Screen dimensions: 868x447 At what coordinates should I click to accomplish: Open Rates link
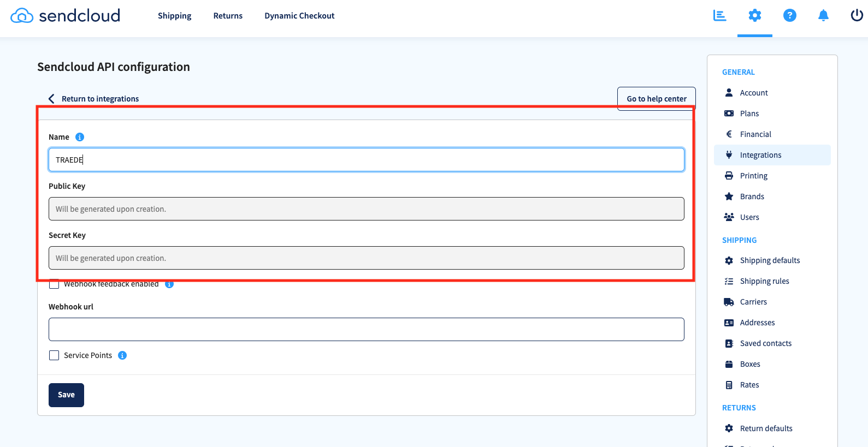click(749, 385)
